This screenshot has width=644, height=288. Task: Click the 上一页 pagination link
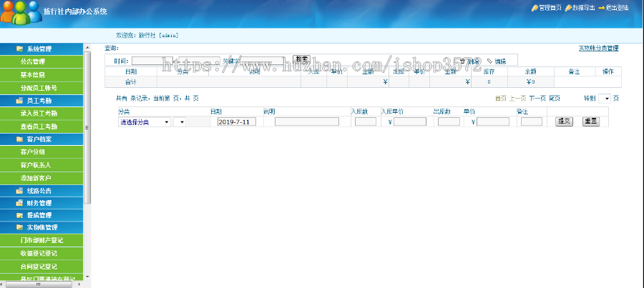click(517, 99)
